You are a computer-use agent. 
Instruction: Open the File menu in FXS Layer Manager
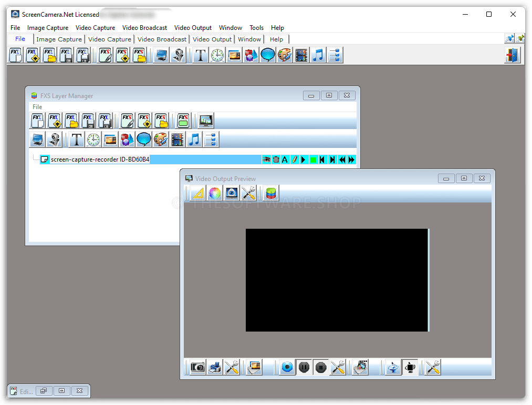(x=37, y=107)
